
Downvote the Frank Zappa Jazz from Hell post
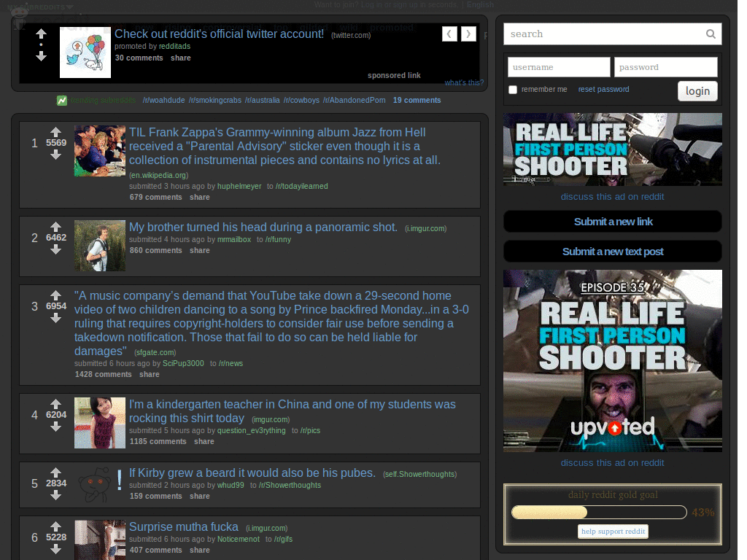(x=55, y=155)
